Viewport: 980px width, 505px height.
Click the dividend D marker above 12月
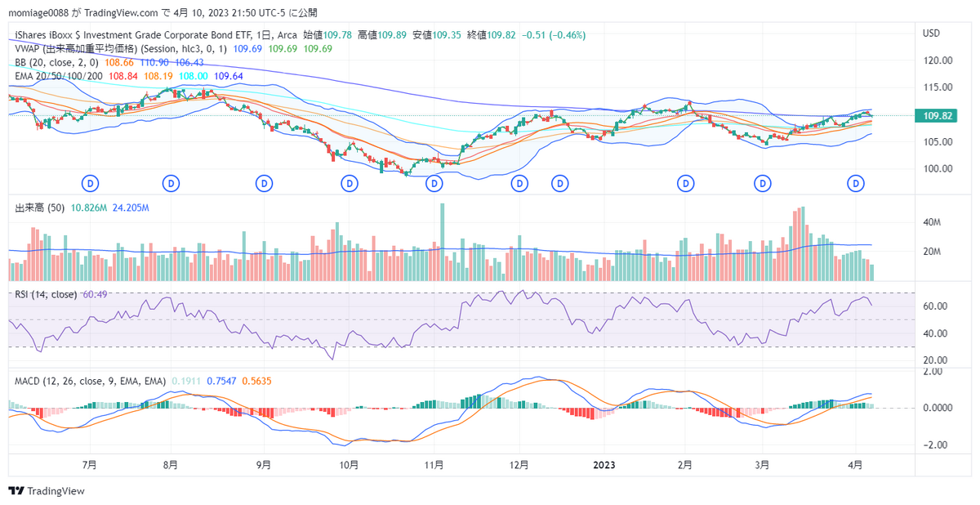pyautogui.click(x=519, y=184)
